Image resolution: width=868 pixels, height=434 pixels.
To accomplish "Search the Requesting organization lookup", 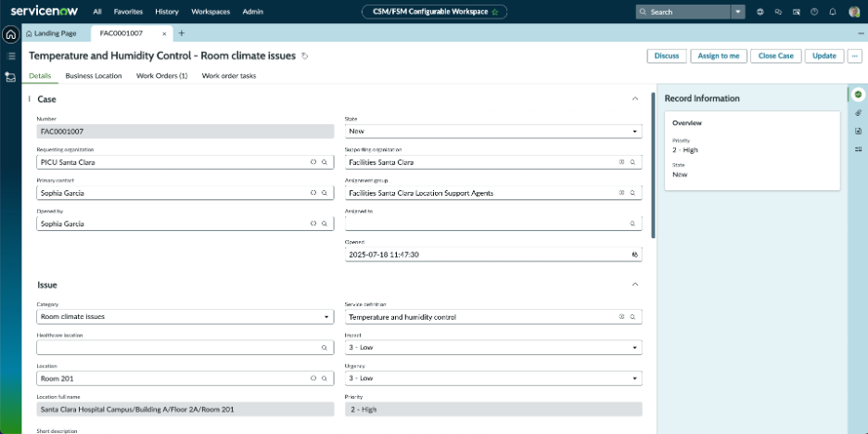I will pos(325,162).
